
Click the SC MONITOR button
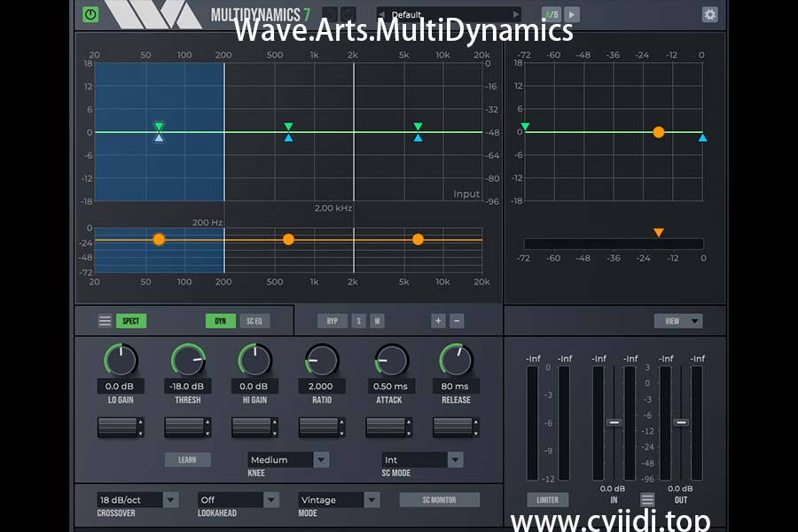(440, 499)
